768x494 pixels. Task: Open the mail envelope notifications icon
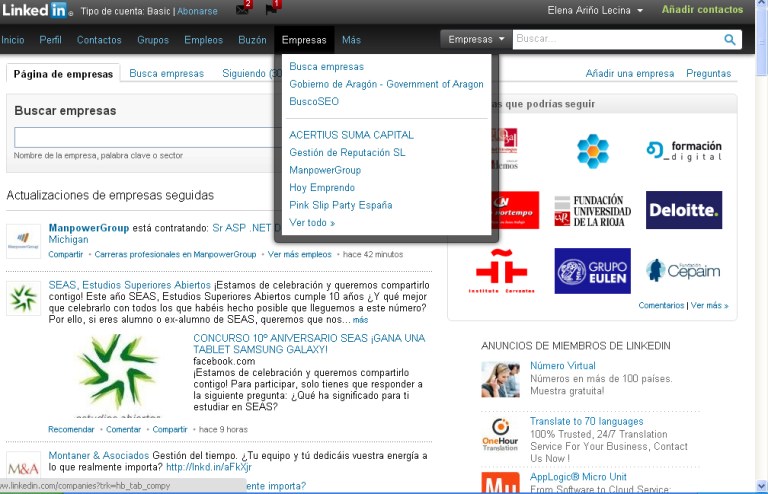(243, 8)
